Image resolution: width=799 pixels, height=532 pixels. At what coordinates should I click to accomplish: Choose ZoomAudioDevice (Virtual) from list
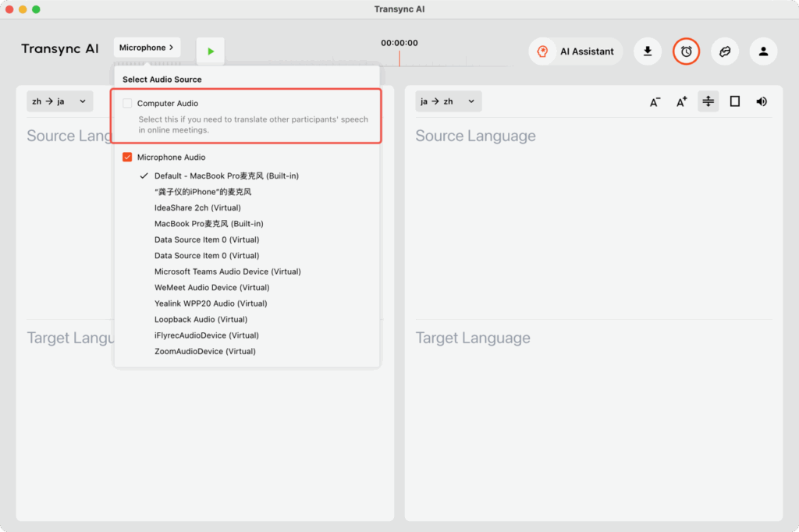204,351
